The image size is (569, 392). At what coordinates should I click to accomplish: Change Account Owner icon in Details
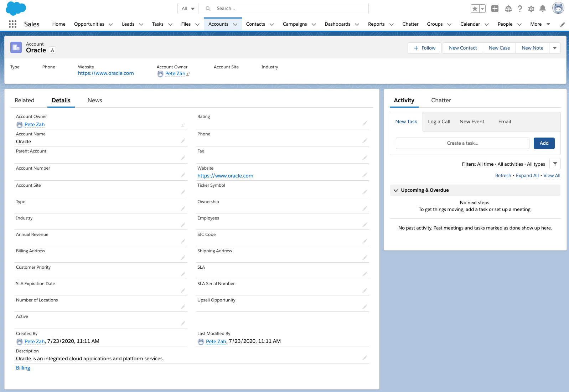pyautogui.click(x=183, y=125)
